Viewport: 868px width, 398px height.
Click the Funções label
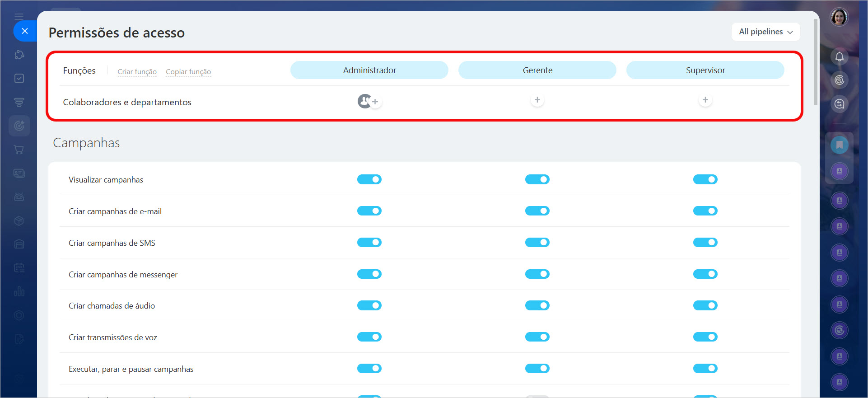[79, 70]
